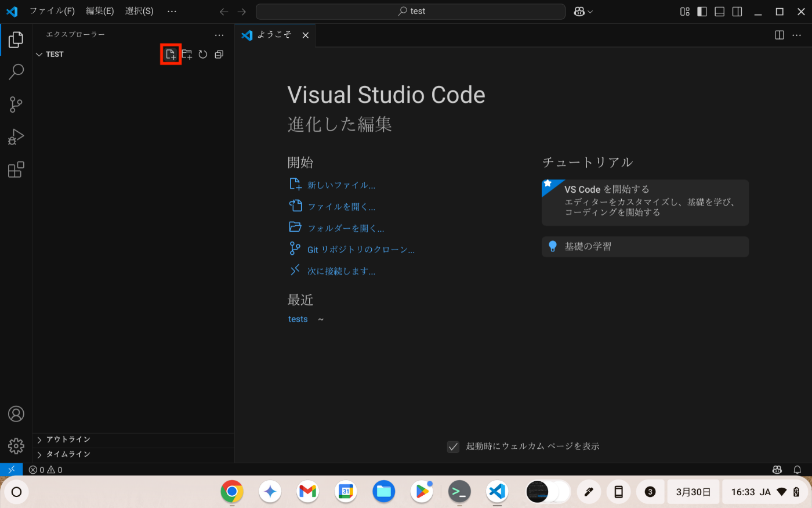812x508 pixels.
Task: Open Gmail from the shelf
Action: pyautogui.click(x=307, y=492)
